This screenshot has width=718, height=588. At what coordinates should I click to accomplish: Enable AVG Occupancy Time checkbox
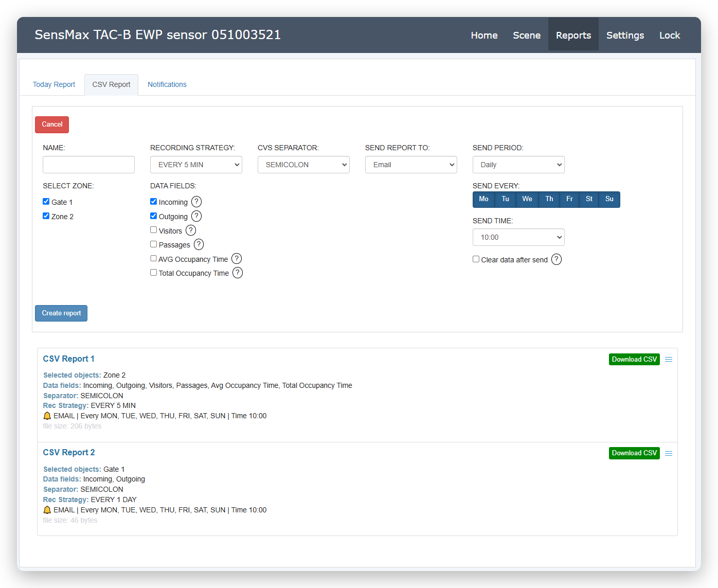[x=153, y=258]
